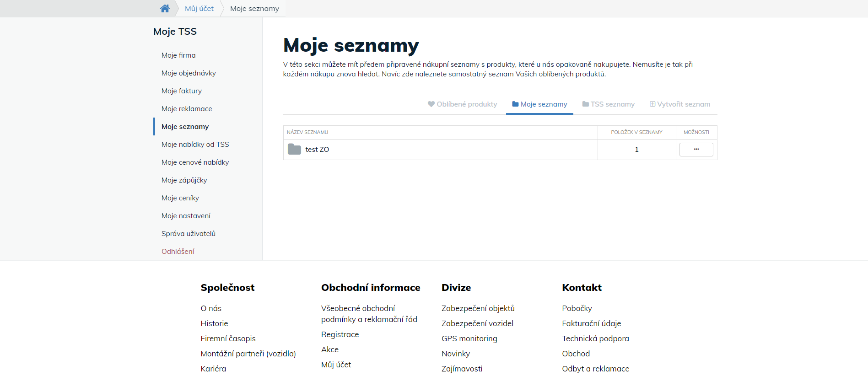Screen dimensions: 868x387
Task: Open options menu for test ZO list
Action: (x=696, y=150)
